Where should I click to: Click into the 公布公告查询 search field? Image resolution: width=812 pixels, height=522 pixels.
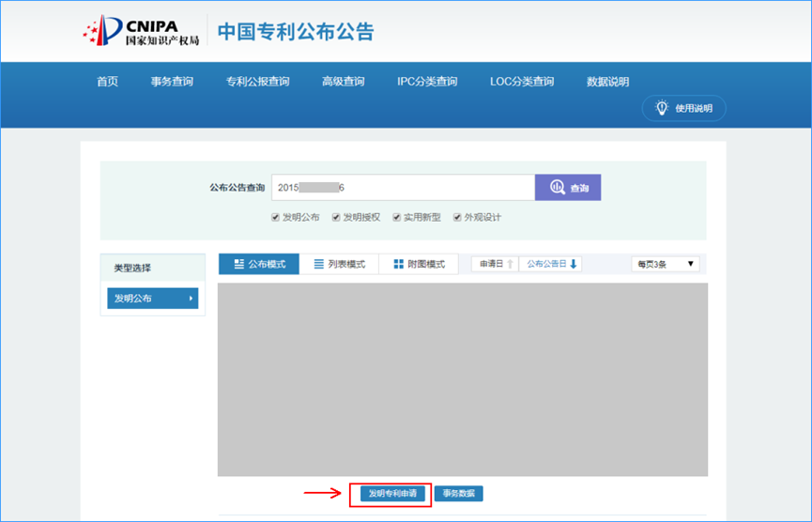coord(403,188)
